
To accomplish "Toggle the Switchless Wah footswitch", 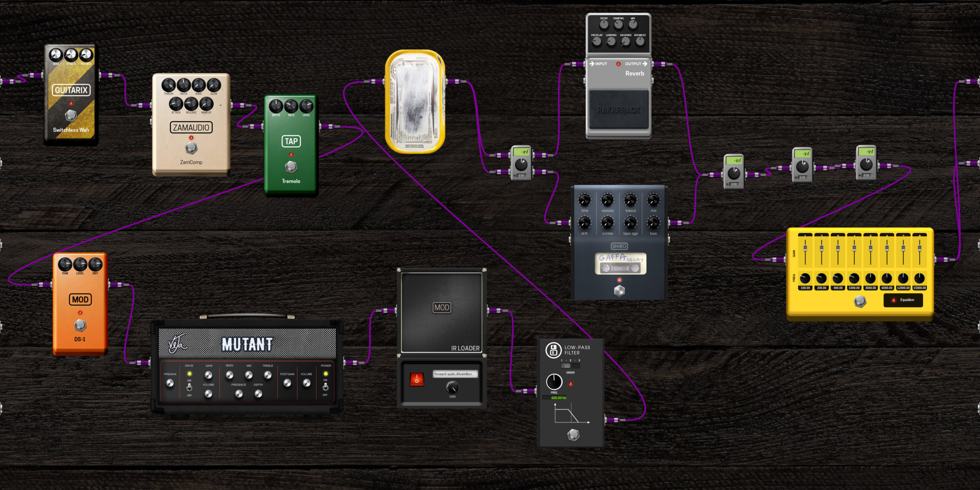I will click(x=71, y=115).
